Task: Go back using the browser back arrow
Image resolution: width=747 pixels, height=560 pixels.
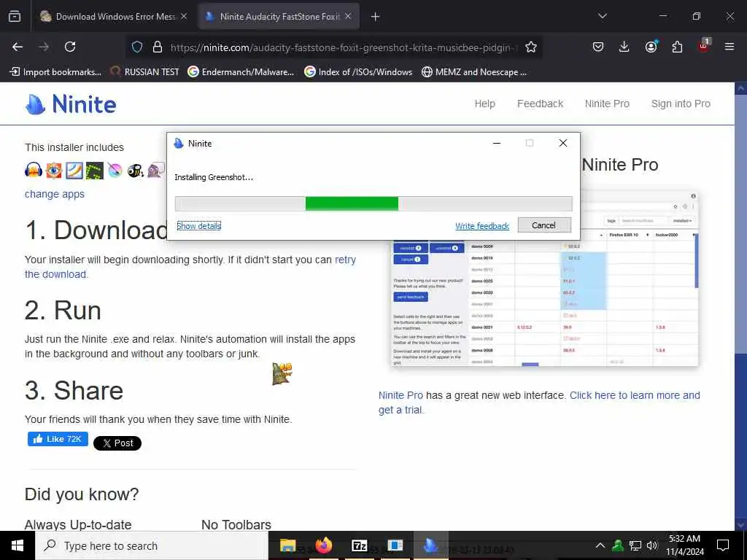Action: coord(18,47)
